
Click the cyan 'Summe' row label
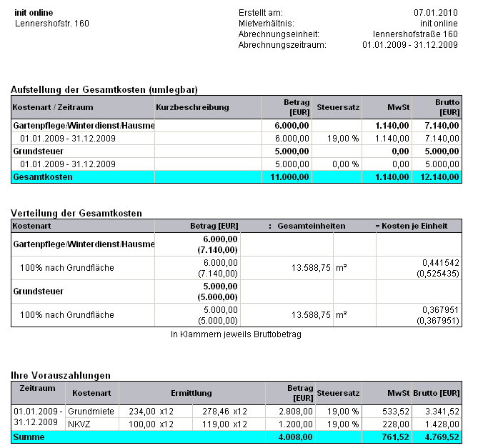[x=29, y=437]
